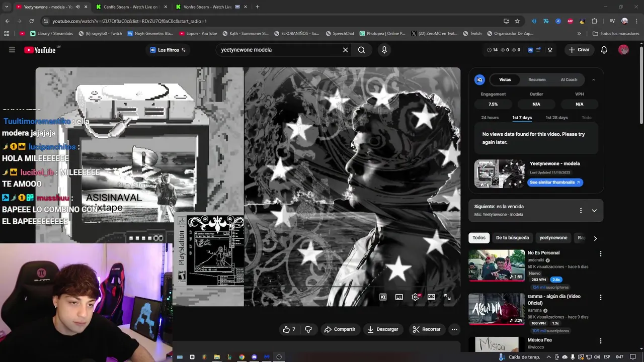The image size is (644, 362).
Task: Download the video via Descargar
Action: (x=383, y=329)
